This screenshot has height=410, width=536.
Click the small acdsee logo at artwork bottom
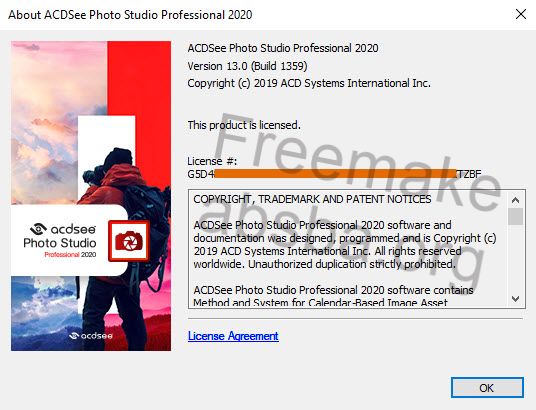tap(91, 336)
